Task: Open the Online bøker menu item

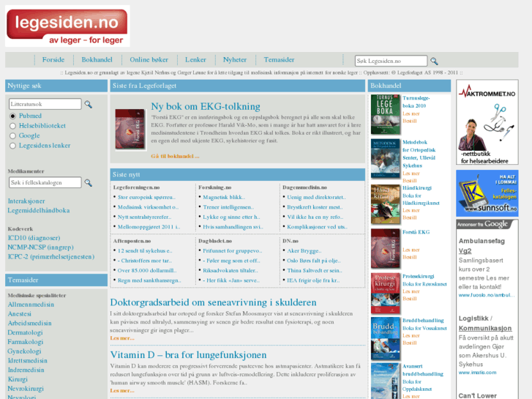Action: 149,60
